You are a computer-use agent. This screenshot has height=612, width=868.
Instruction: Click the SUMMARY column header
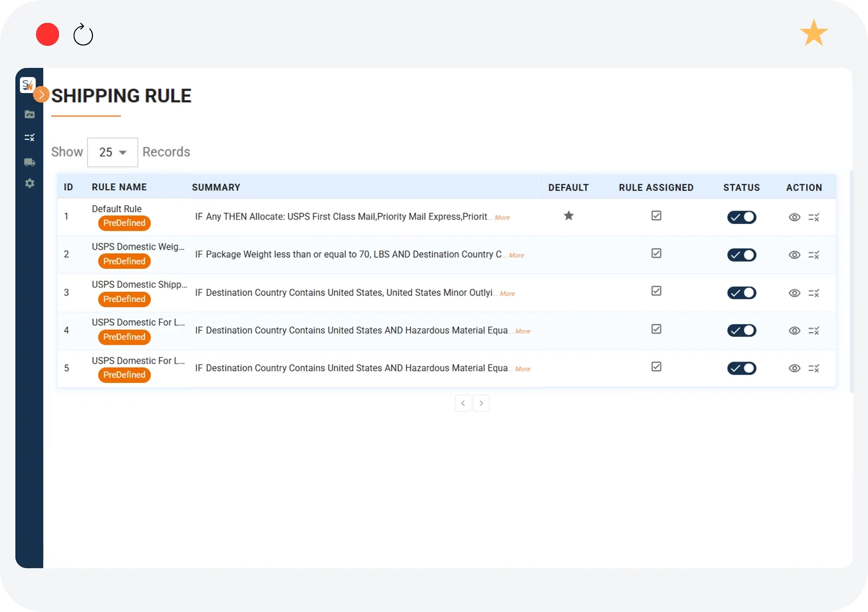coord(216,187)
